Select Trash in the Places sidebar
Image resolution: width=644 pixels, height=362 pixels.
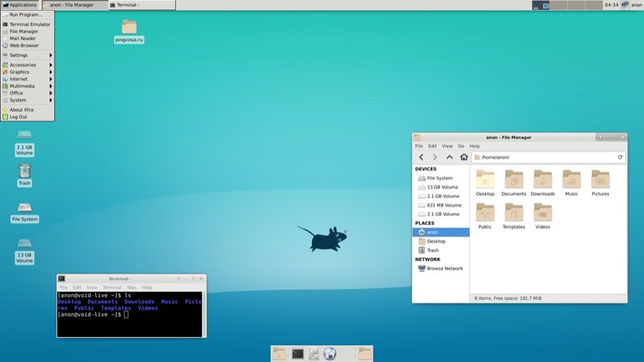pos(441,250)
